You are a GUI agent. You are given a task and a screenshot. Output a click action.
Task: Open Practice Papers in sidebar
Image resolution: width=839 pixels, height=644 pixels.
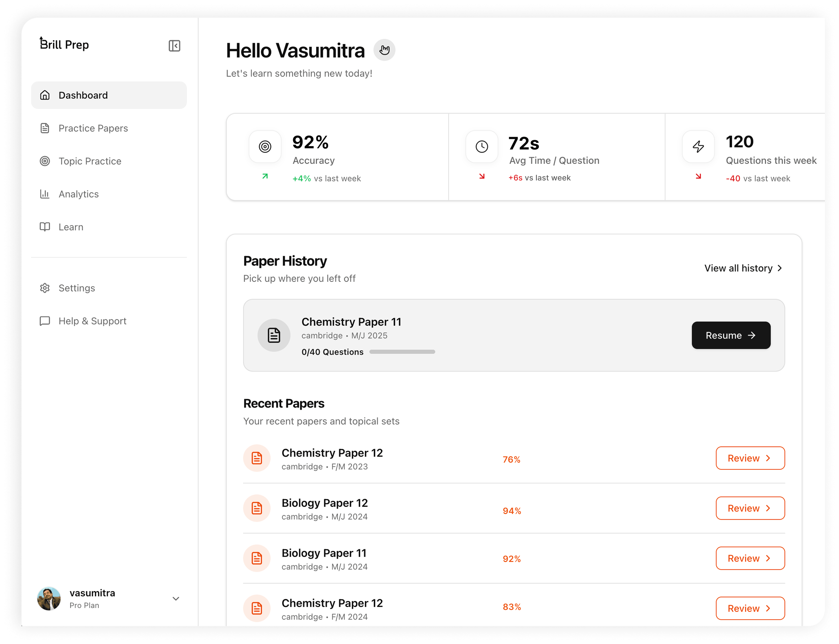coord(109,128)
